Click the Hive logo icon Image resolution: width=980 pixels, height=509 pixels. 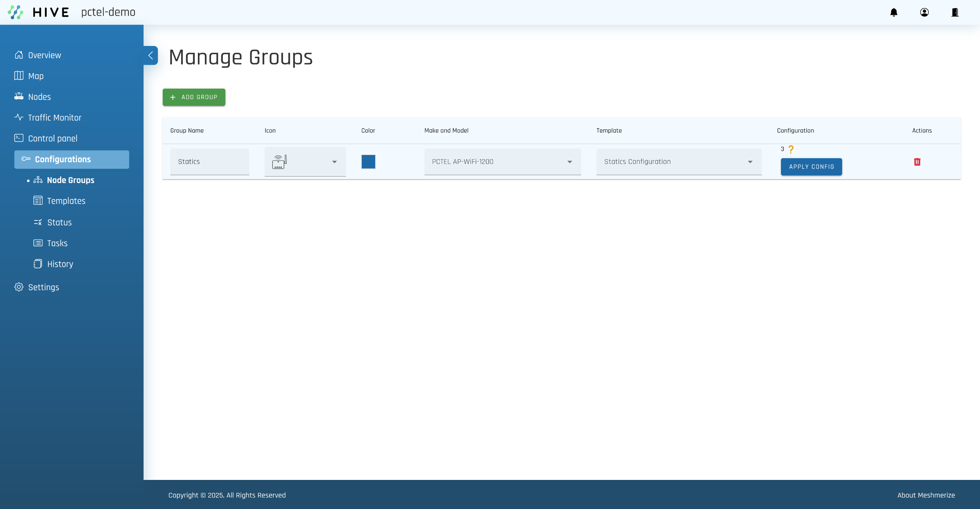pyautogui.click(x=15, y=12)
